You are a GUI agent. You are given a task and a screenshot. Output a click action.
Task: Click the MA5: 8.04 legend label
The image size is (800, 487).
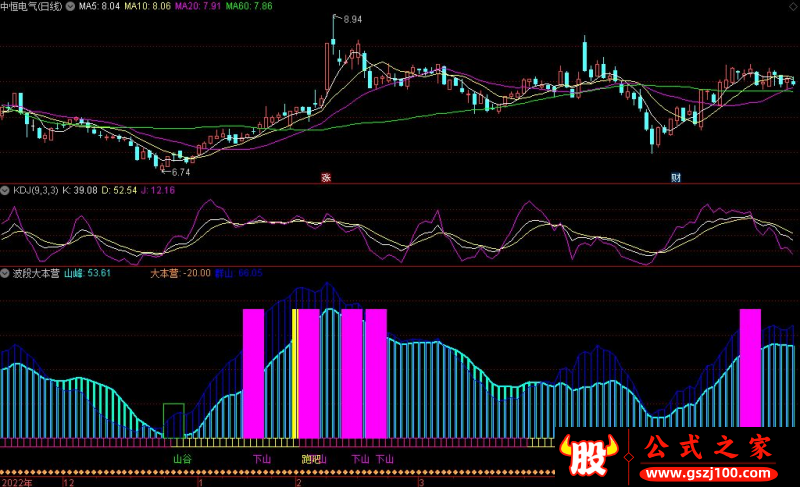coord(99,6)
